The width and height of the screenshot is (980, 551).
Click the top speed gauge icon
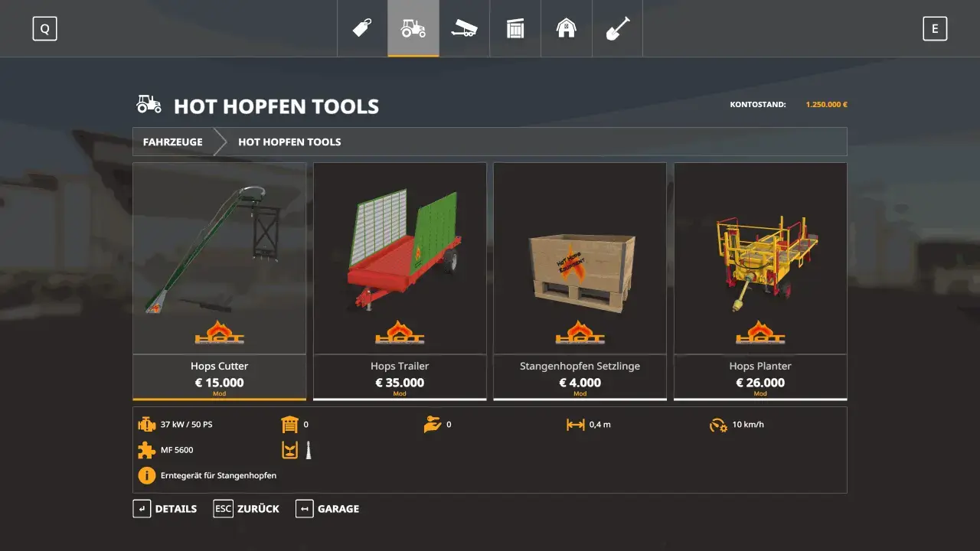pyautogui.click(x=717, y=423)
